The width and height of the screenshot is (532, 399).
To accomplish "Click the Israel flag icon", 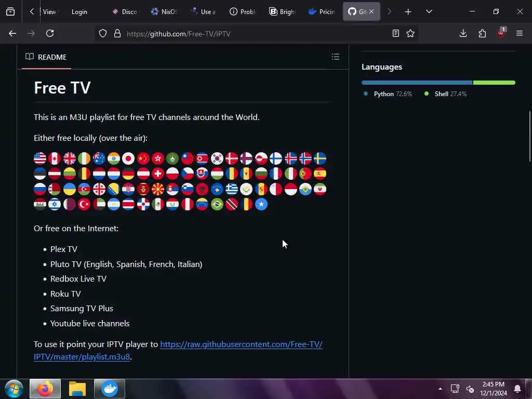I will pyautogui.click(x=55, y=204).
